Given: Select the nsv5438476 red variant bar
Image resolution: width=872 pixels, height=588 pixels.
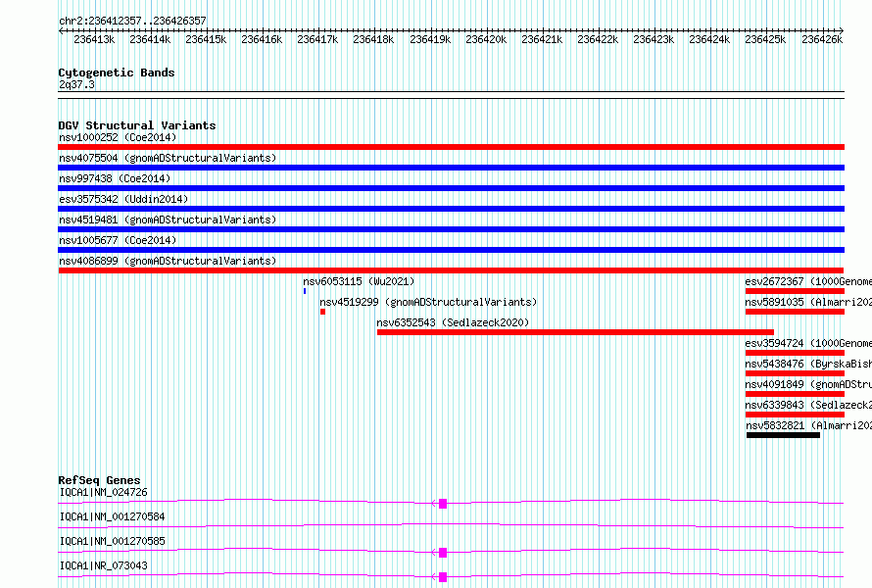Looking at the screenshot, I should (x=796, y=373).
